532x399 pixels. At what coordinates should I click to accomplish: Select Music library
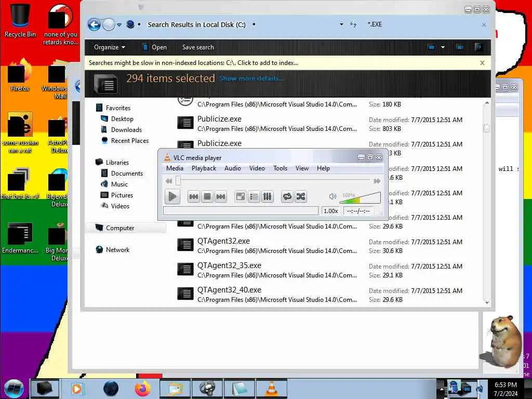[x=119, y=184]
